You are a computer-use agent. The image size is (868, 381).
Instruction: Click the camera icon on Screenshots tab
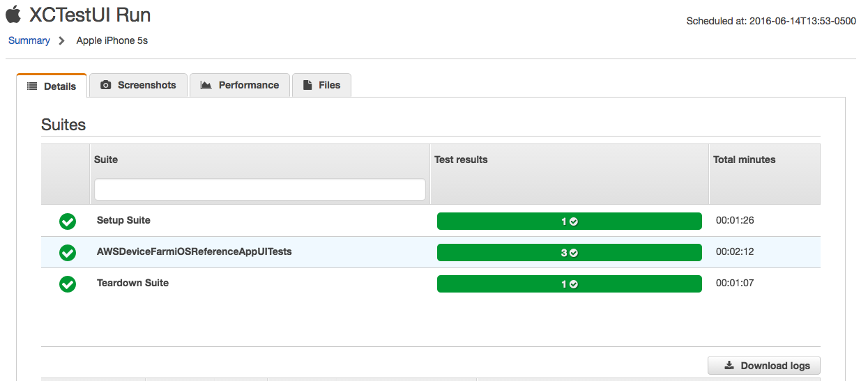106,85
